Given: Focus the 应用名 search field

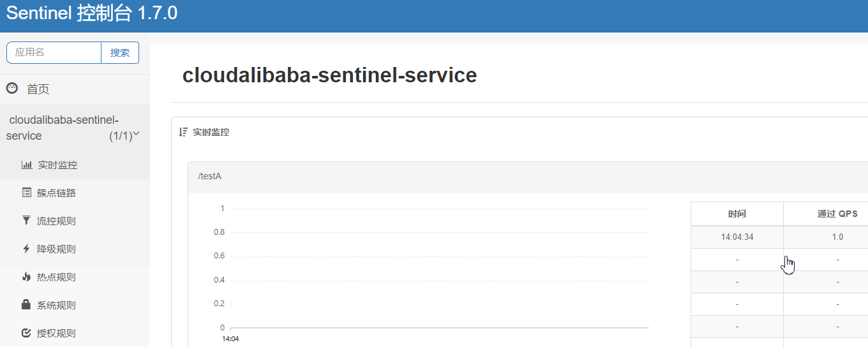Looking at the screenshot, I should pos(54,52).
